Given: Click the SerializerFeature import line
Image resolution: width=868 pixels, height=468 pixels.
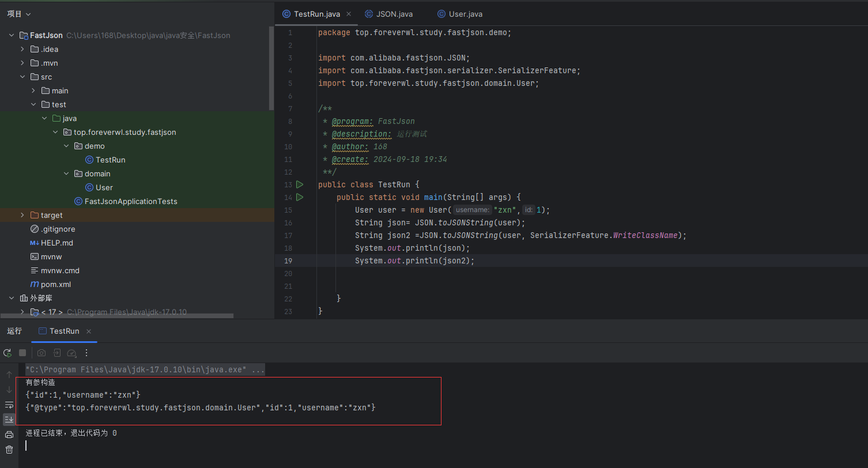Looking at the screenshot, I should (450, 70).
